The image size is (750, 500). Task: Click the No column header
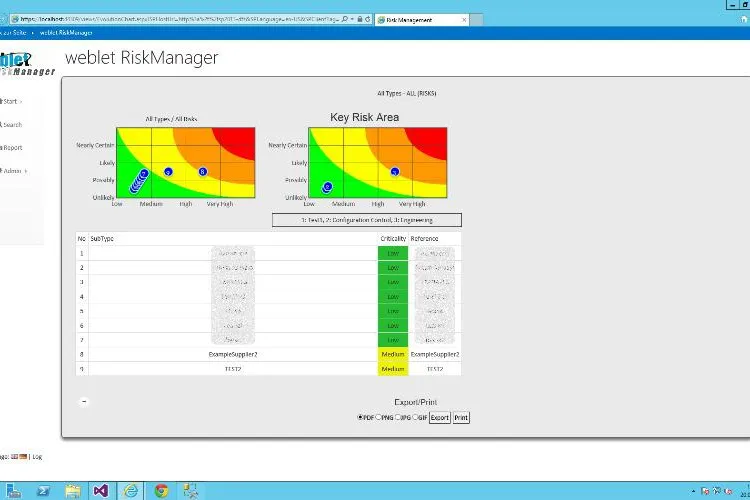pos(82,239)
